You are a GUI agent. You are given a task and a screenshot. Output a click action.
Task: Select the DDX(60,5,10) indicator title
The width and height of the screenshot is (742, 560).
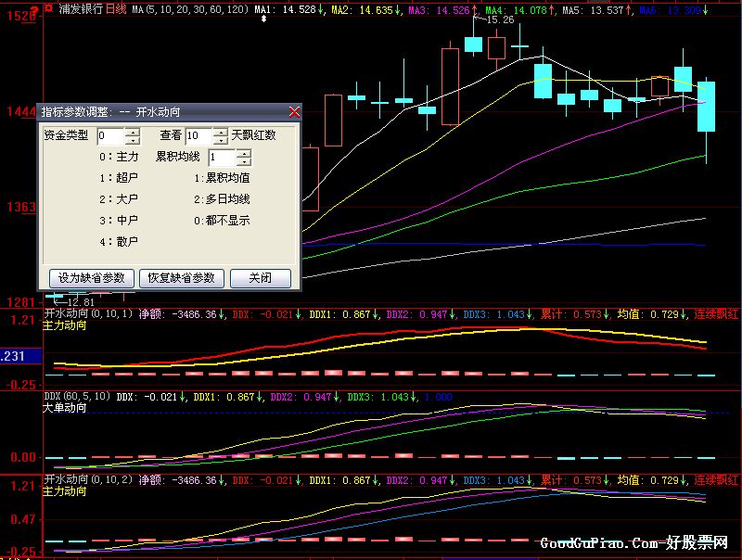(78, 396)
